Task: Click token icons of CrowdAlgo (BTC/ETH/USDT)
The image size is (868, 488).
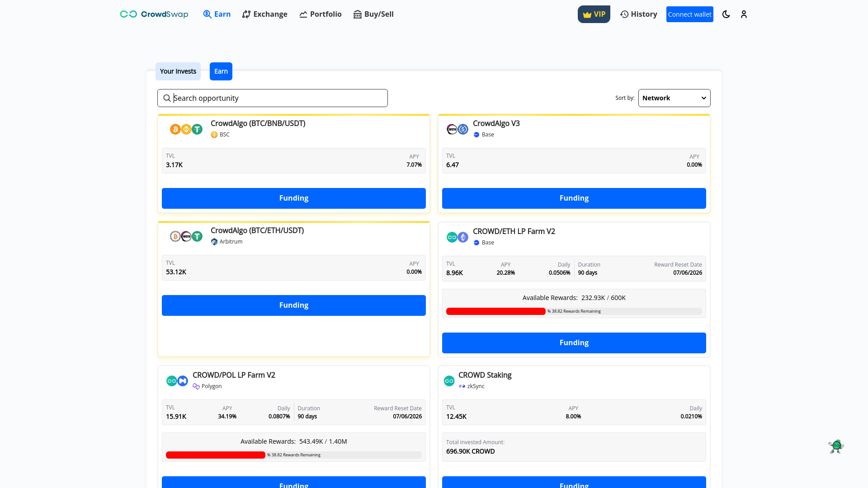Action: pyautogui.click(x=186, y=236)
